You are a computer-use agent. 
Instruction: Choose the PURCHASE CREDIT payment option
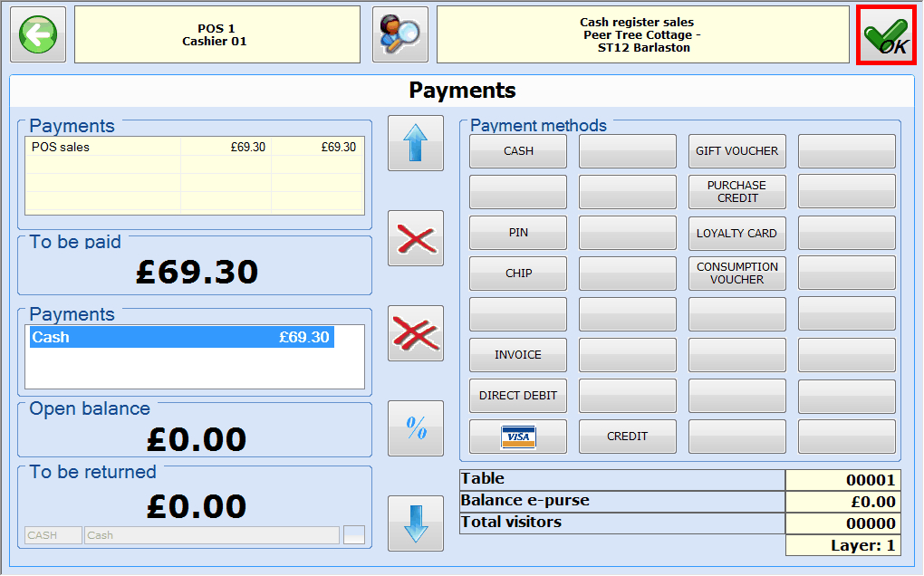click(x=736, y=192)
